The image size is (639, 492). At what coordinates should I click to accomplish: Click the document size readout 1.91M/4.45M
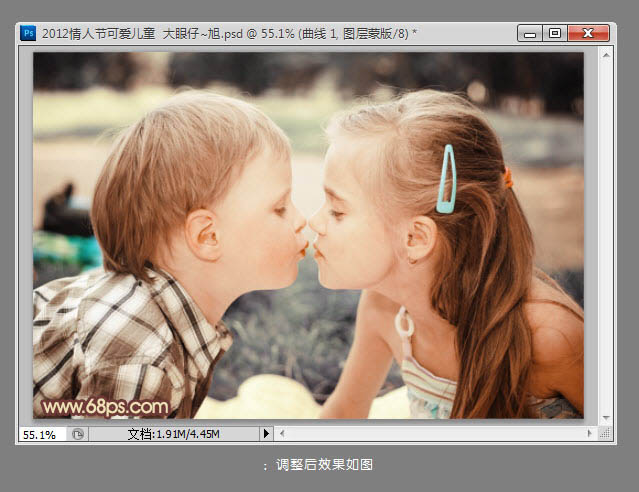point(173,434)
